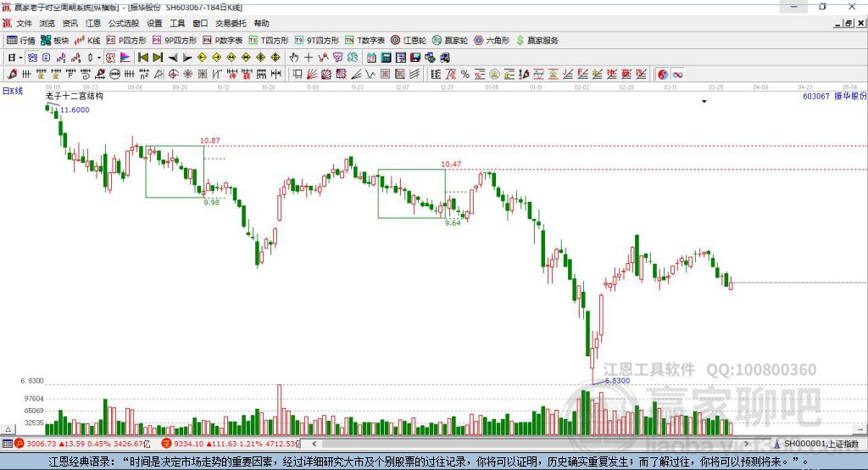
Task: Open the candlestick style dropdown arrow
Action: (x=99, y=58)
